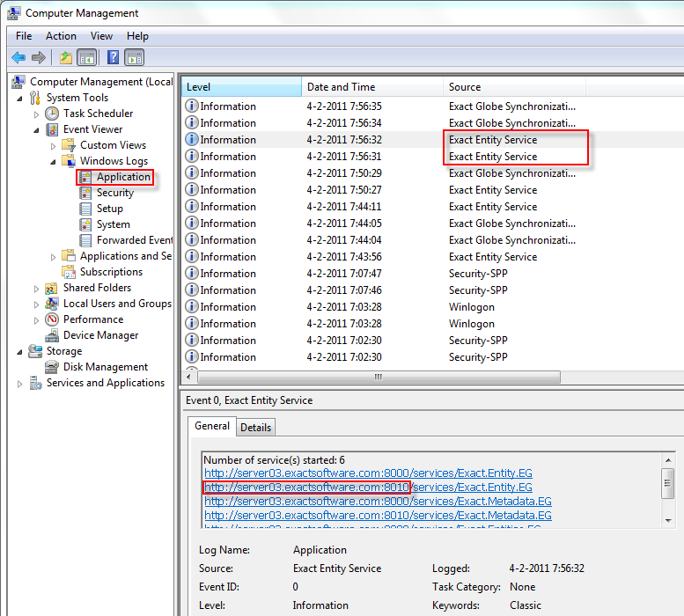Open the View menu
This screenshot has height=616, width=684.
pos(101,36)
